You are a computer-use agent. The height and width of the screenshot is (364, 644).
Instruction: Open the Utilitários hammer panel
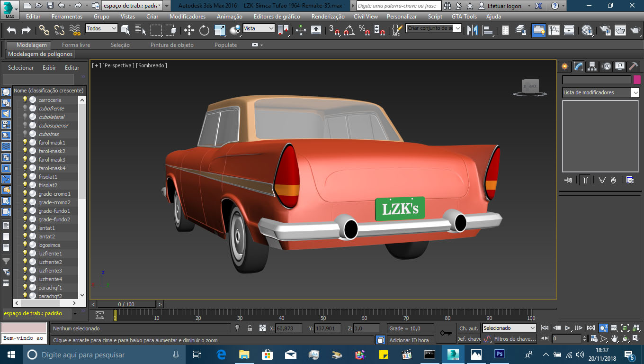tap(633, 66)
